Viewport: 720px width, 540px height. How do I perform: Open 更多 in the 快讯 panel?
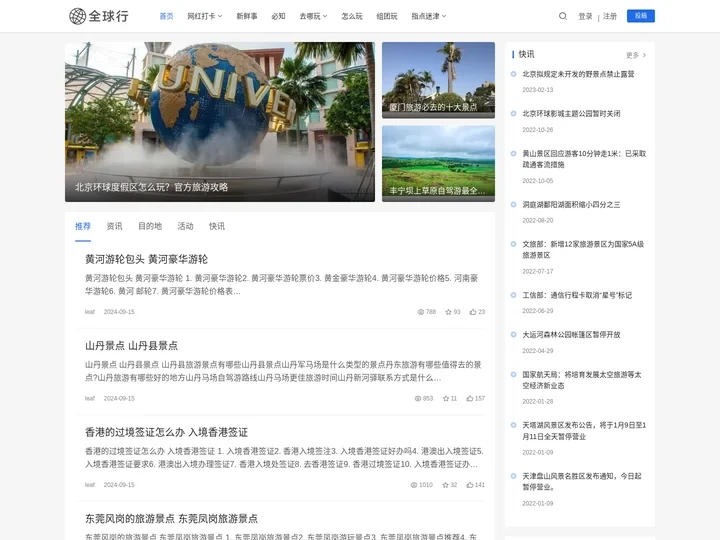[x=636, y=55]
